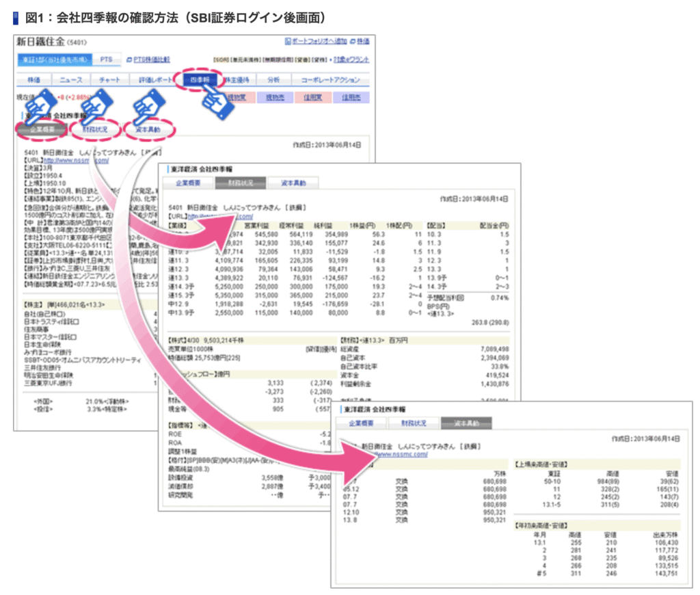Click the active 財務状況 tab in middle panel
Image resolution: width=700 pixels, height=595 pixels.
click(241, 183)
